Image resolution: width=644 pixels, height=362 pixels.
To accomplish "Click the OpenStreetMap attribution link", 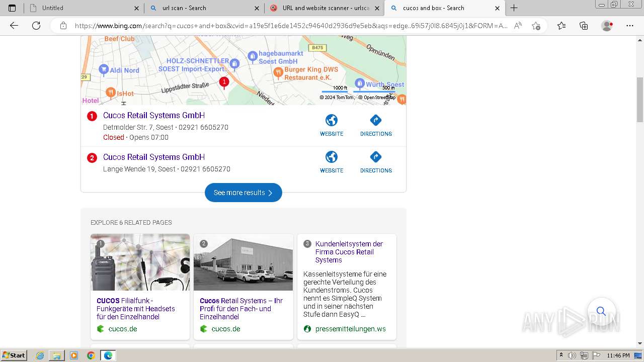I will pos(377,98).
